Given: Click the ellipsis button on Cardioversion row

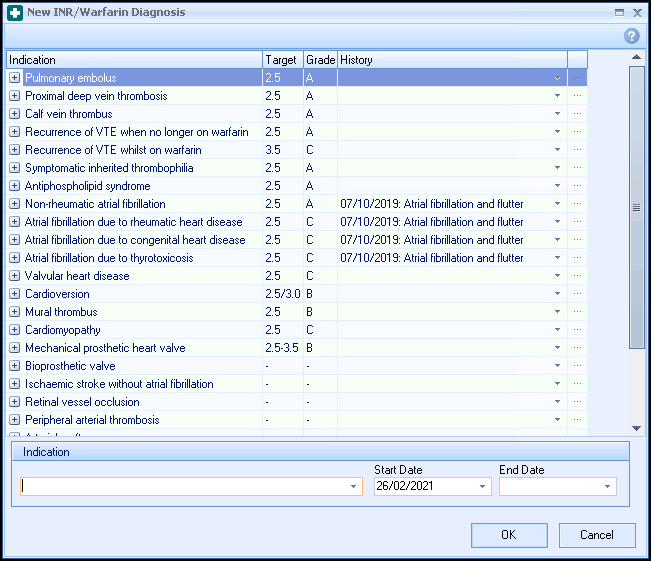Looking at the screenshot, I should (x=577, y=294).
